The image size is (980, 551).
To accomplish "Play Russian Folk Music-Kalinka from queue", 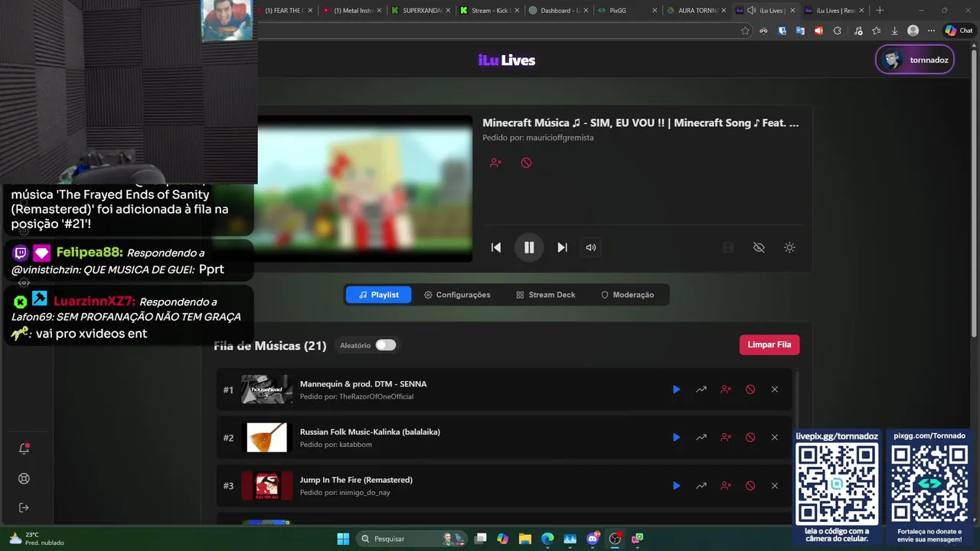I will click(x=676, y=438).
